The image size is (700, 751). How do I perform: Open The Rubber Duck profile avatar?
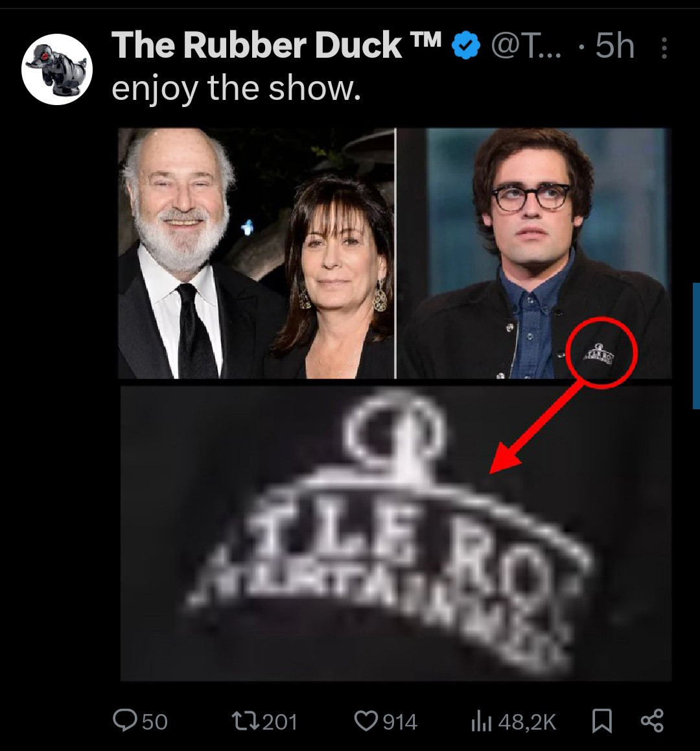tap(57, 69)
